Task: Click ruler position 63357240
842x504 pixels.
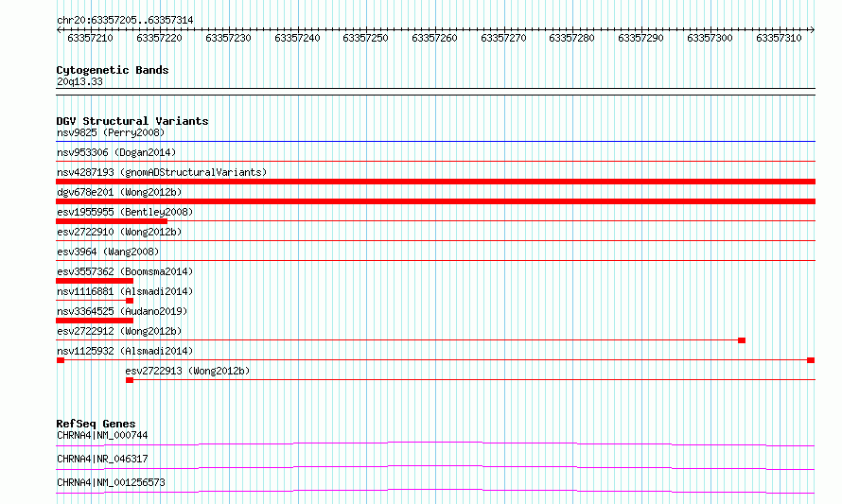Action: [297, 38]
